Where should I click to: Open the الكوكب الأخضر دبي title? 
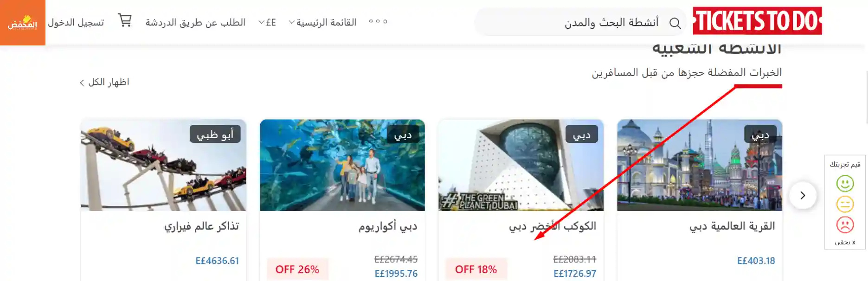pos(552,226)
